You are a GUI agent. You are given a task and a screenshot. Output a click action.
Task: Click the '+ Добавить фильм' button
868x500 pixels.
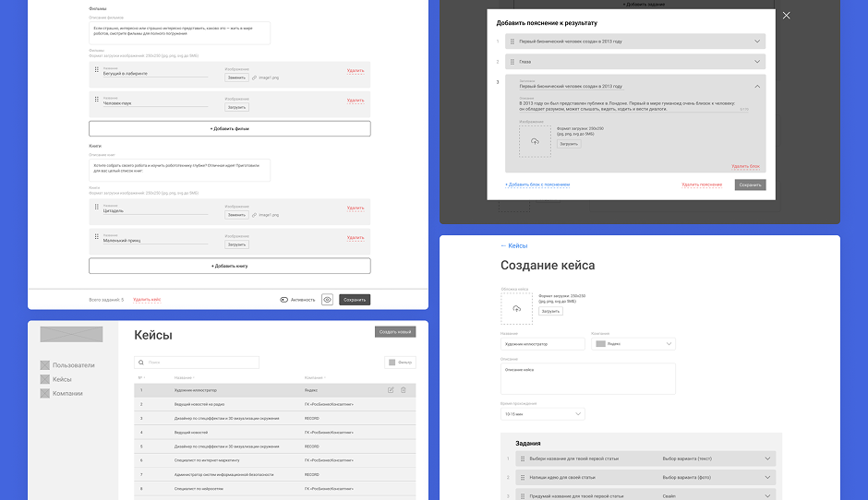coord(229,129)
